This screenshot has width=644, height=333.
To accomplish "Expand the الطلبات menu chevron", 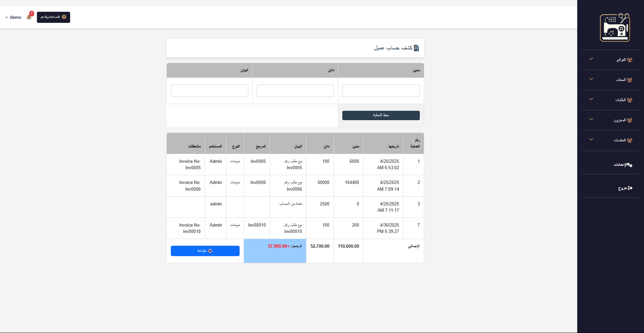I will click(x=591, y=99).
